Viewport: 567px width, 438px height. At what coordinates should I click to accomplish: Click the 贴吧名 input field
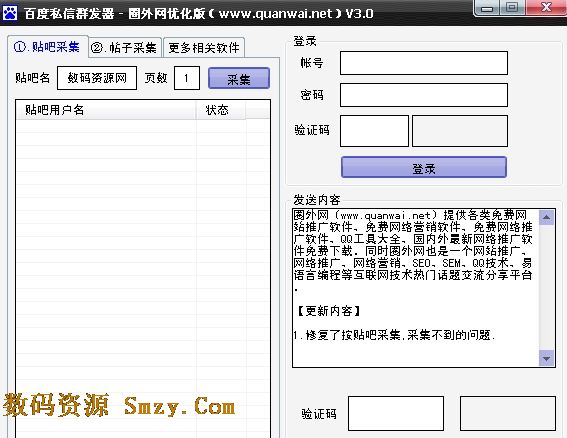tap(97, 78)
